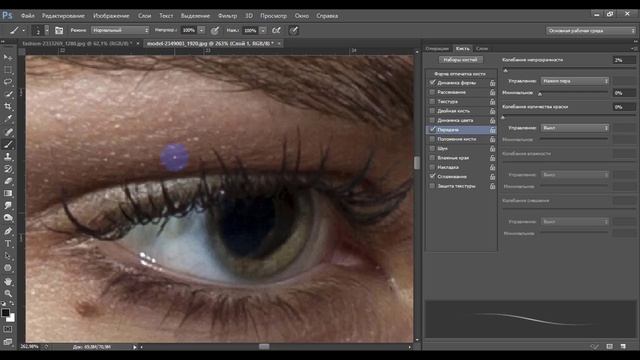Open brush size preset dropdown
Image resolution: width=640 pixels, height=360 pixels.
[x=47, y=30]
